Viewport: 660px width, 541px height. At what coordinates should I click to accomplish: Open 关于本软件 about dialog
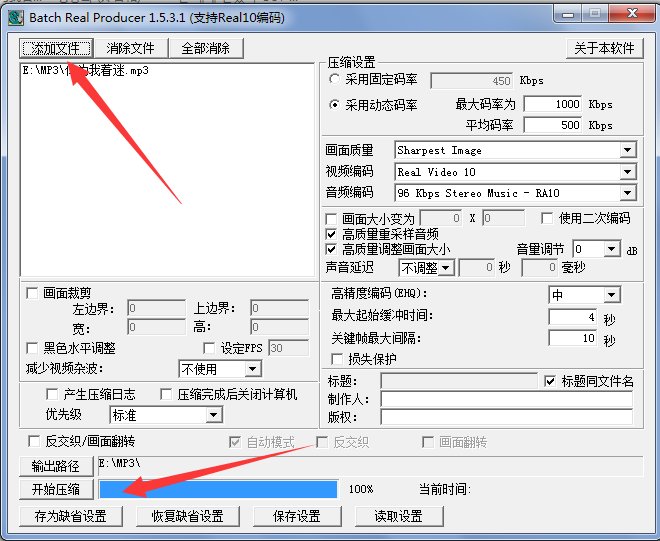pos(604,48)
